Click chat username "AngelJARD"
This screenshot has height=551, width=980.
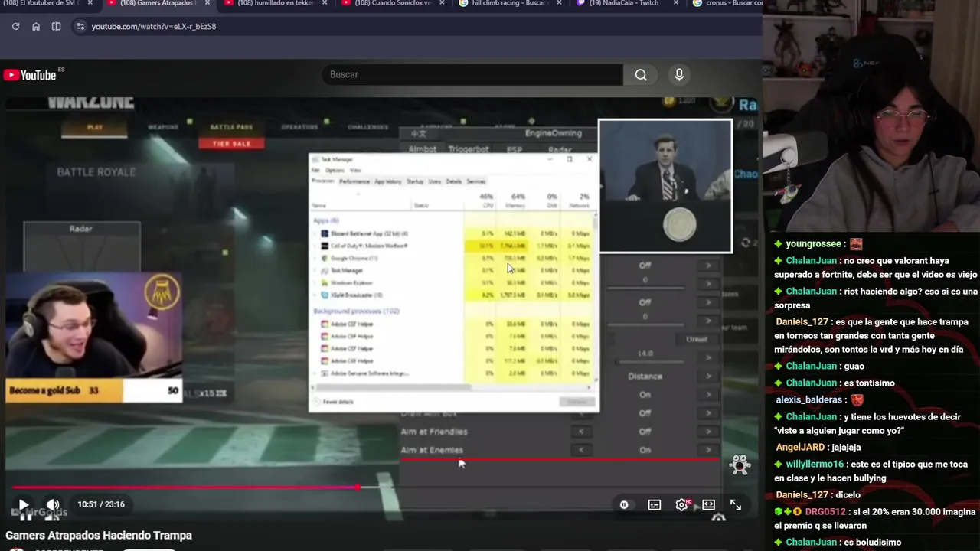[x=800, y=448]
